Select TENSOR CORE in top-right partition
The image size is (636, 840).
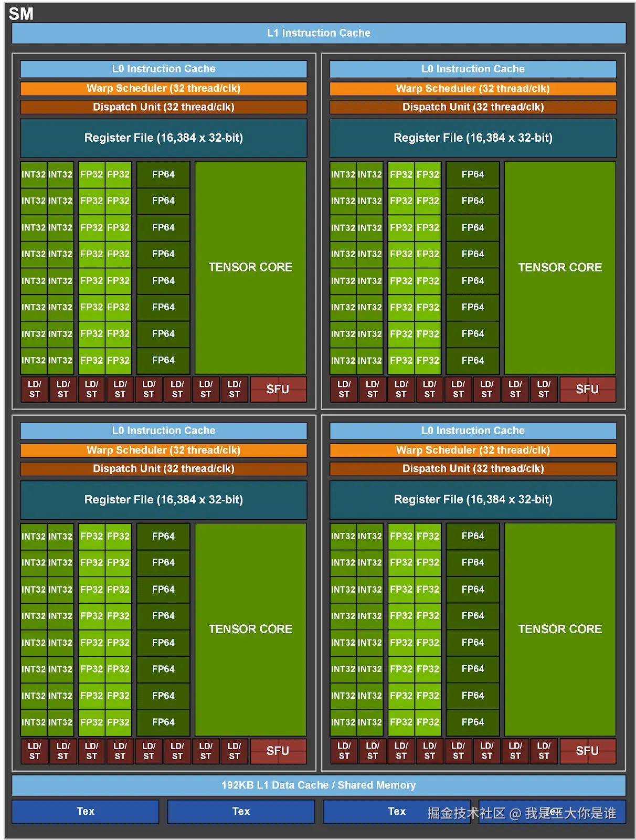click(560, 267)
